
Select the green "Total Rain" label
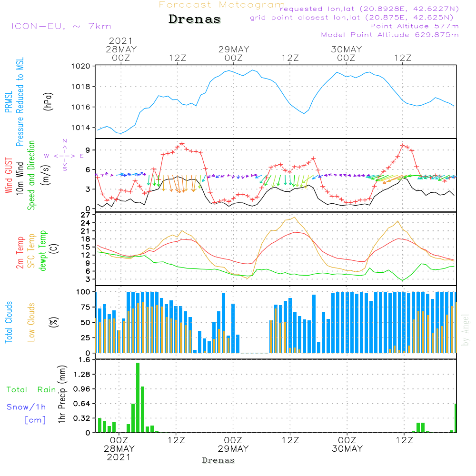pyautogui.click(x=31, y=390)
